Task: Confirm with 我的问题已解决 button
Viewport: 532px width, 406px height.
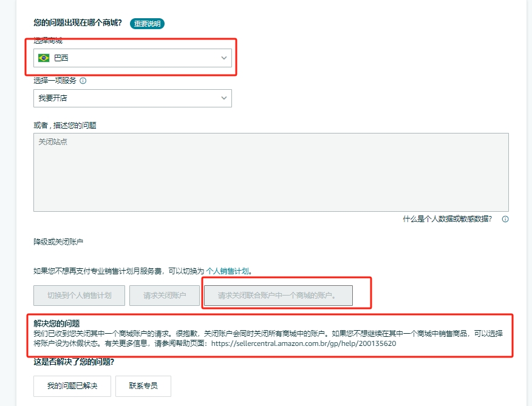Action: click(72, 385)
